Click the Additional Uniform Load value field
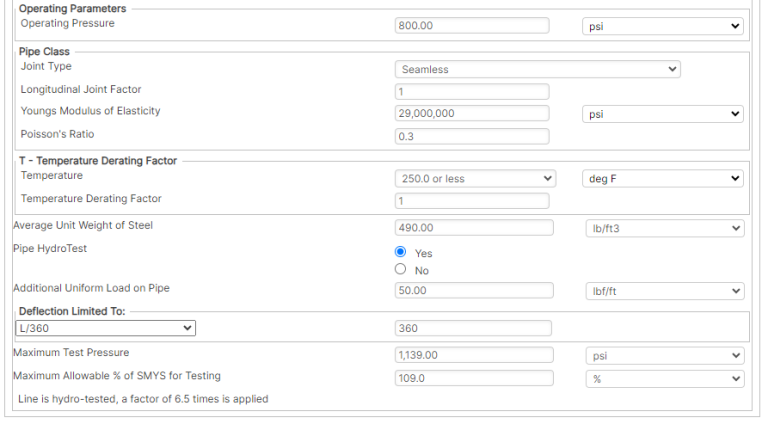Viewport: 768px width, 424px height. tap(474, 291)
